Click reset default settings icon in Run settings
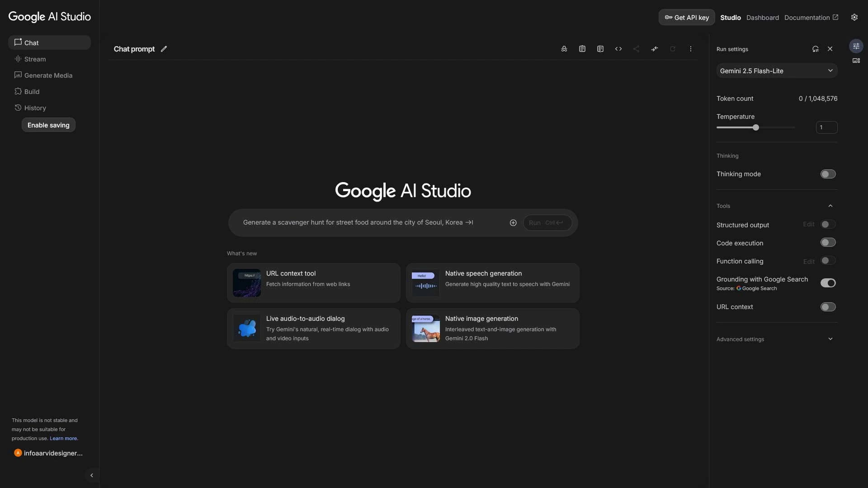 (815, 49)
